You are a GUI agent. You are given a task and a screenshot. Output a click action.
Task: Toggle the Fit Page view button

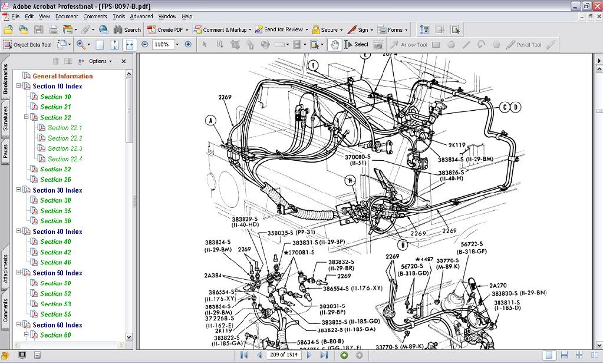[114, 44]
